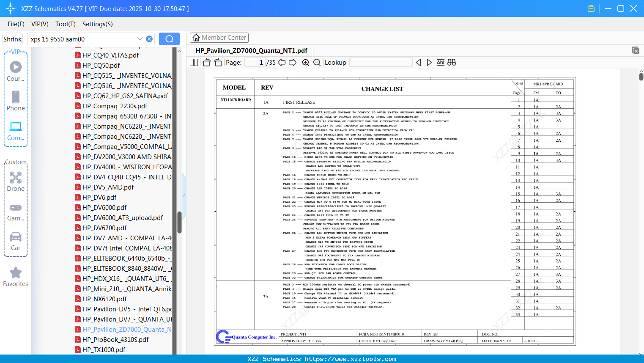The height and width of the screenshot is (363, 644).
Task: Click the scroll-up arrow of file list
Action: pyautogui.click(x=179, y=51)
